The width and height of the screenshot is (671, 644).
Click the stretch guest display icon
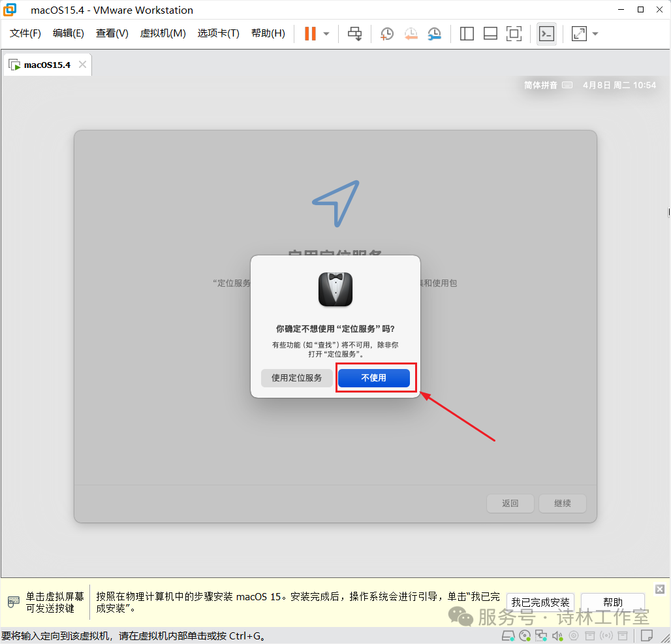(579, 33)
